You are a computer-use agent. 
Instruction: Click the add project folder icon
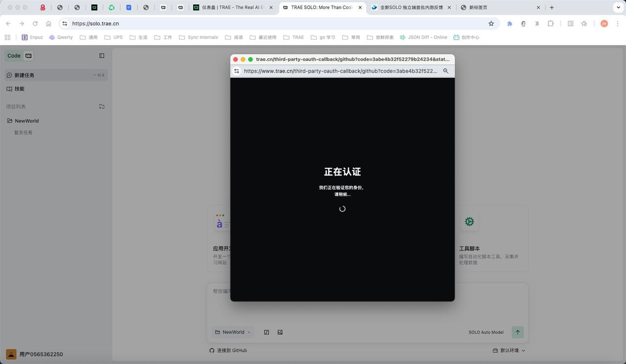click(102, 107)
